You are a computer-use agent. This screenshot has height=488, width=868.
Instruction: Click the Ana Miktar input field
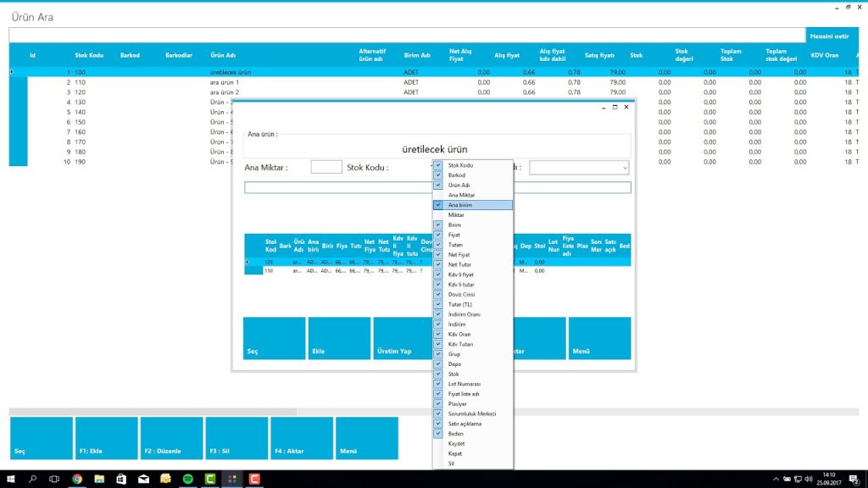point(326,168)
